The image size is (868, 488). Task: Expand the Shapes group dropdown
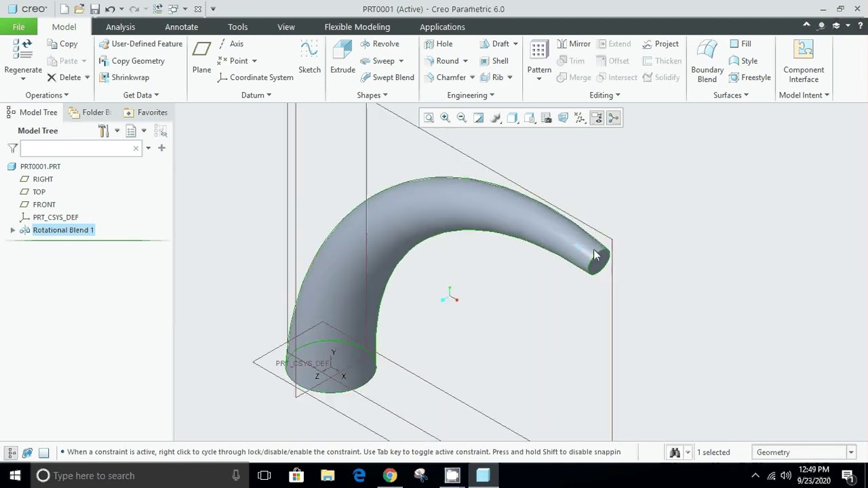click(372, 95)
